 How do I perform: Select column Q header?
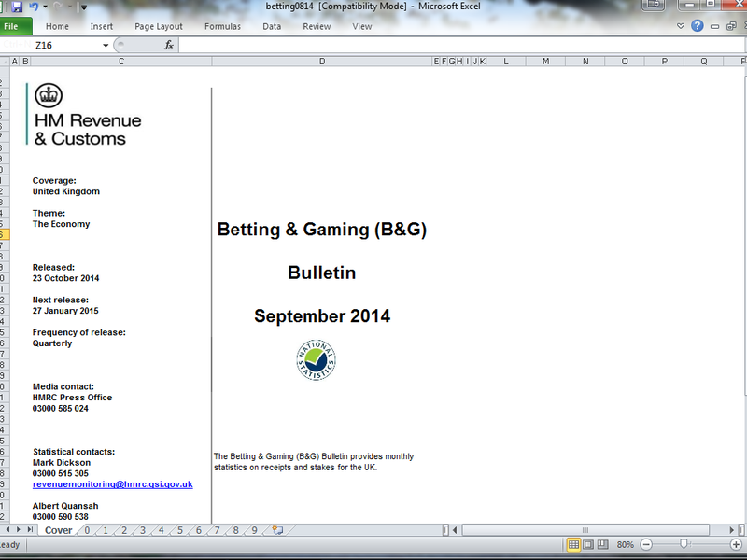pyautogui.click(x=704, y=62)
